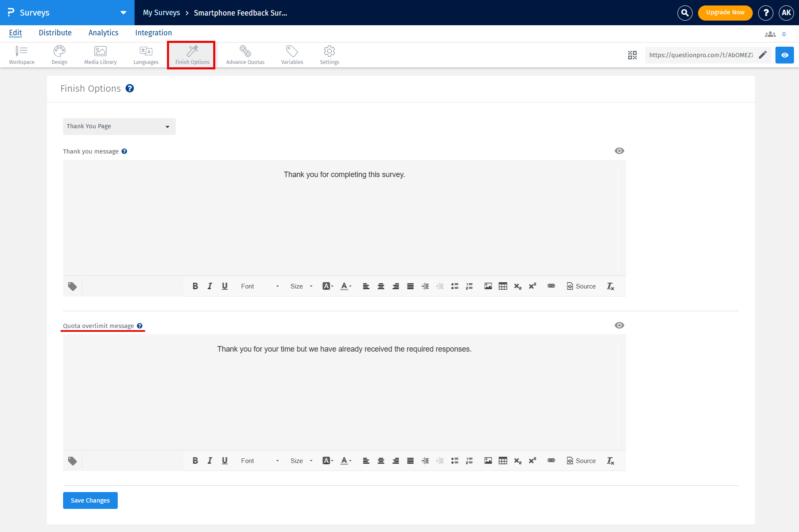Image resolution: width=799 pixels, height=532 pixels.
Task: Open the Analytics section
Action: pyautogui.click(x=103, y=33)
